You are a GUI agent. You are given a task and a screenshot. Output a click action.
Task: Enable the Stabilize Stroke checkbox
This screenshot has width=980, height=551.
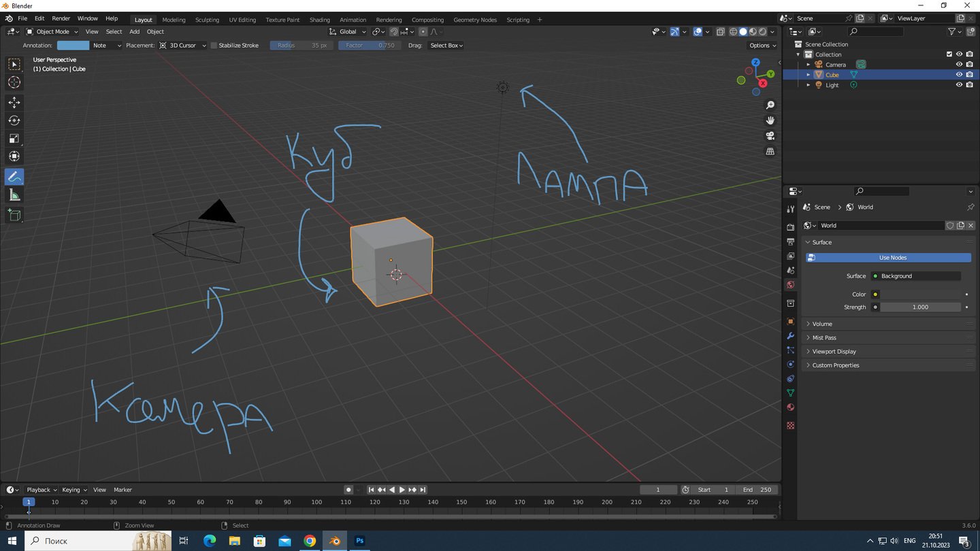[214, 46]
